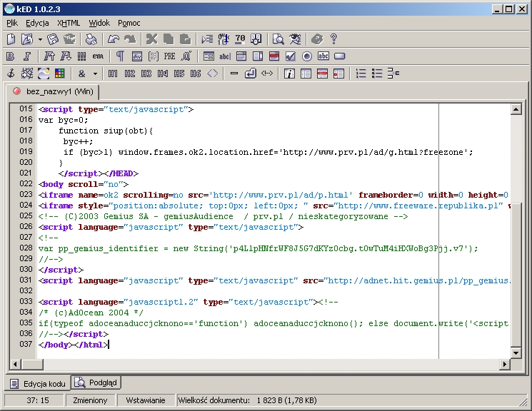532x411 pixels.
Task: Insert a paragraph tag
Action: pos(120,56)
